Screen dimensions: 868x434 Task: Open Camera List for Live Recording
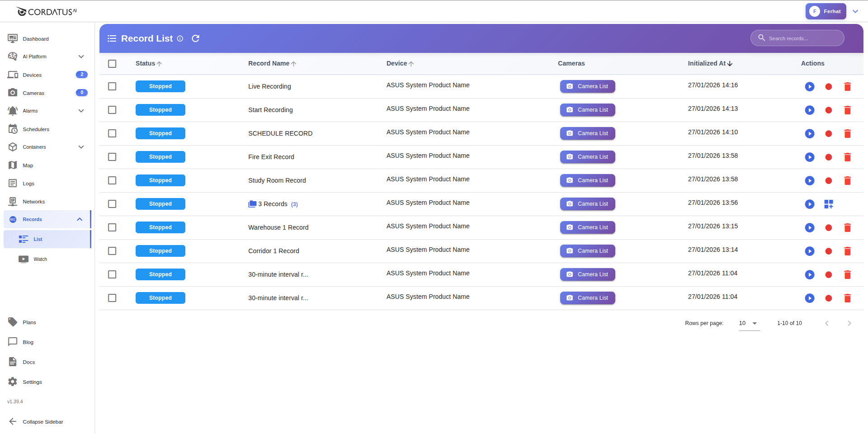[587, 86]
